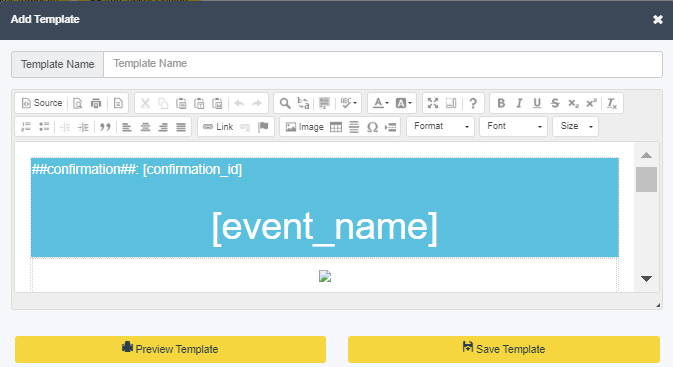Insert a horizontal line
673x367 pixels.
pos(354,127)
